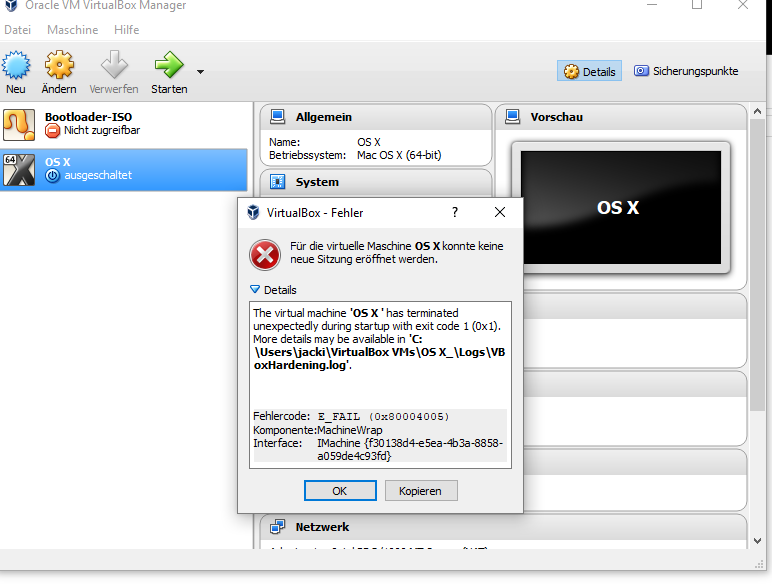
Task: Click the Allgemein section monitor icon
Action: click(278, 117)
